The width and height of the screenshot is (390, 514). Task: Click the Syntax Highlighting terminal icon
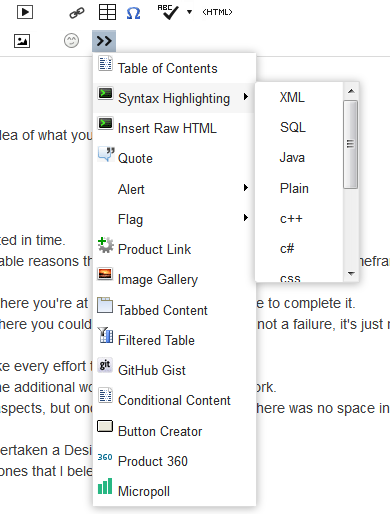tap(105, 93)
